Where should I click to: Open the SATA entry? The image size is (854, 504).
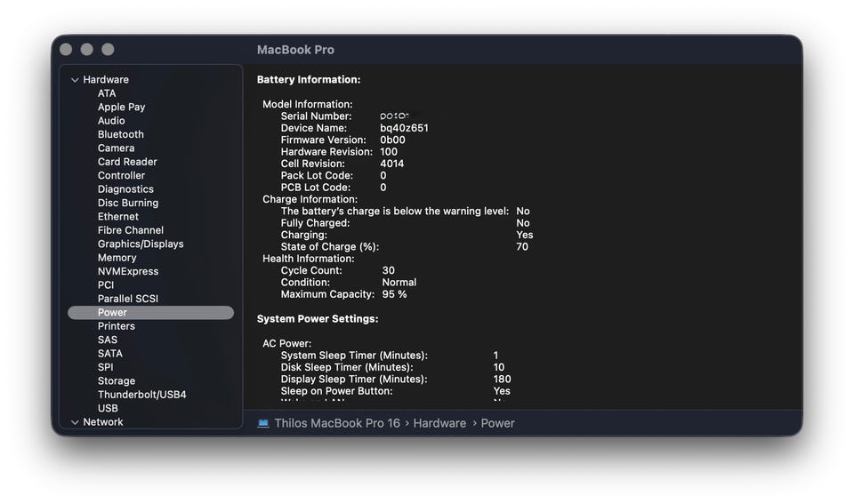tap(110, 354)
